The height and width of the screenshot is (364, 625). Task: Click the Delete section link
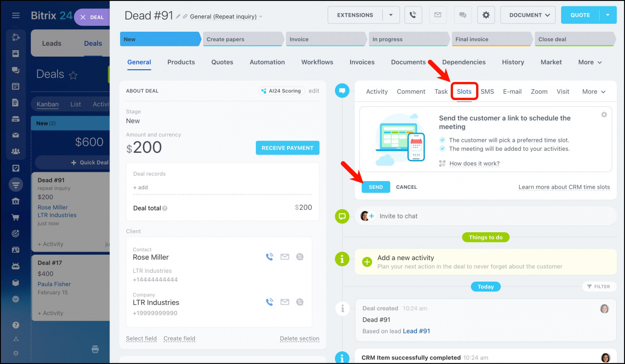point(299,338)
